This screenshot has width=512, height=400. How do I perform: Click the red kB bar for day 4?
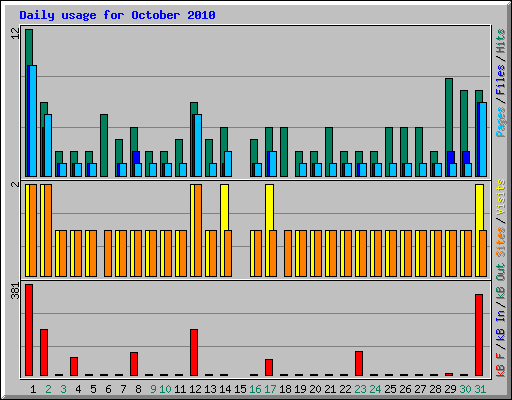[x=74, y=367]
